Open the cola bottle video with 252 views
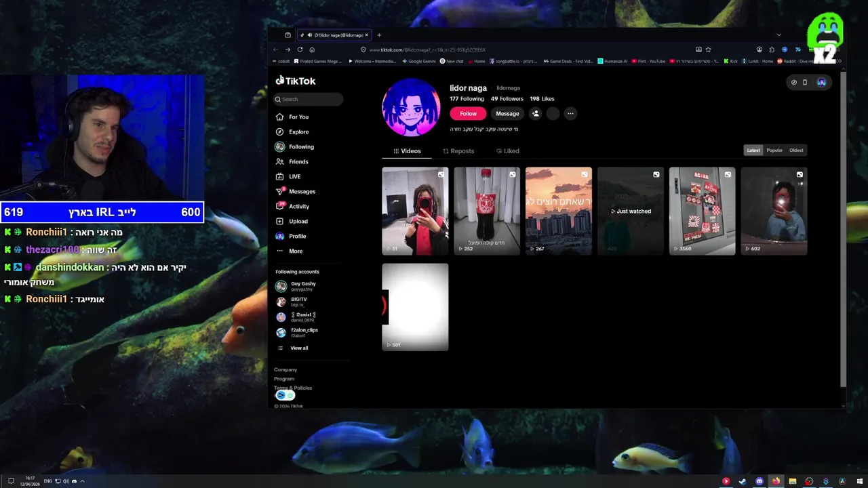Viewport: 868px width, 488px height. tap(487, 211)
